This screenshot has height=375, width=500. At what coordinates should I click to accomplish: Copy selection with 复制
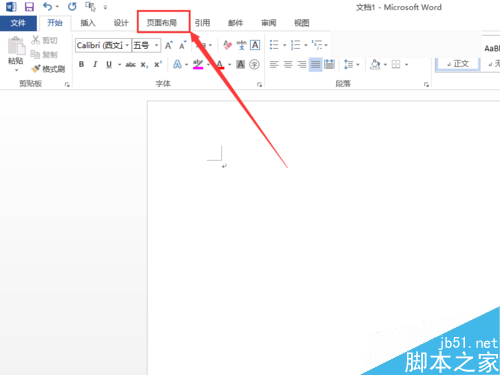point(44,54)
